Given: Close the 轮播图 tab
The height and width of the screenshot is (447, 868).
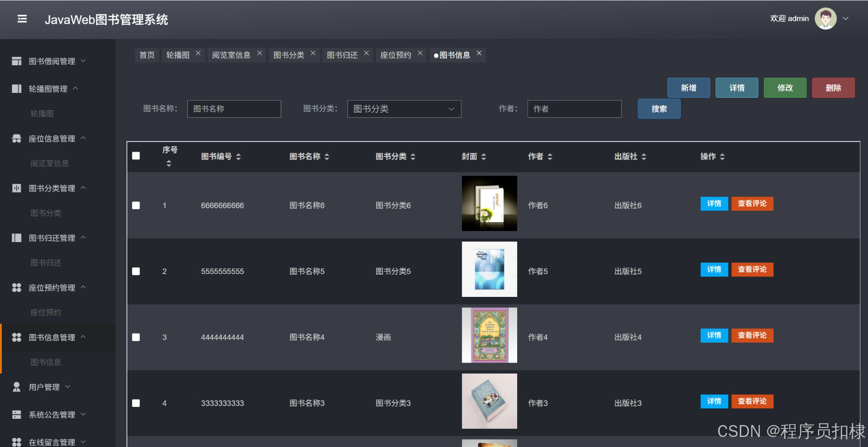Looking at the screenshot, I should click(x=198, y=53).
